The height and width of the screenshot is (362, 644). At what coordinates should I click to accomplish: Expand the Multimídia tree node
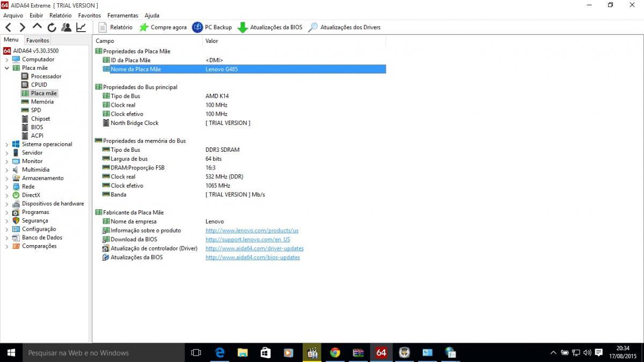[6, 170]
